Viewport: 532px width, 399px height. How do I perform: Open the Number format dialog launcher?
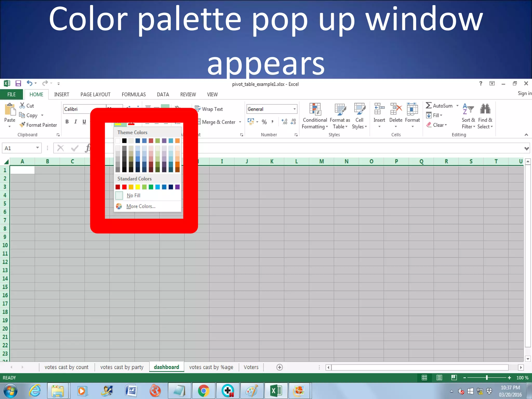pyautogui.click(x=296, y=135)
